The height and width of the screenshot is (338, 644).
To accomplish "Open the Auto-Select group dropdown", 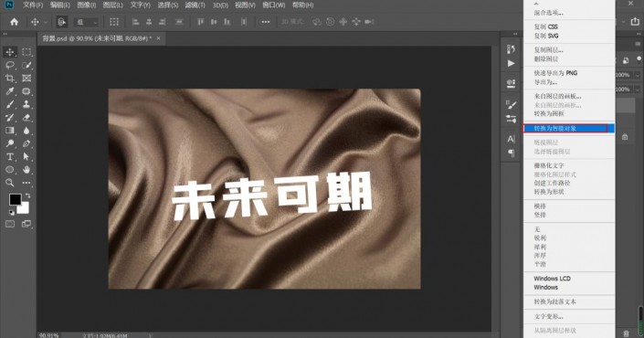I will pyautogui.click(x=86, y=22).
